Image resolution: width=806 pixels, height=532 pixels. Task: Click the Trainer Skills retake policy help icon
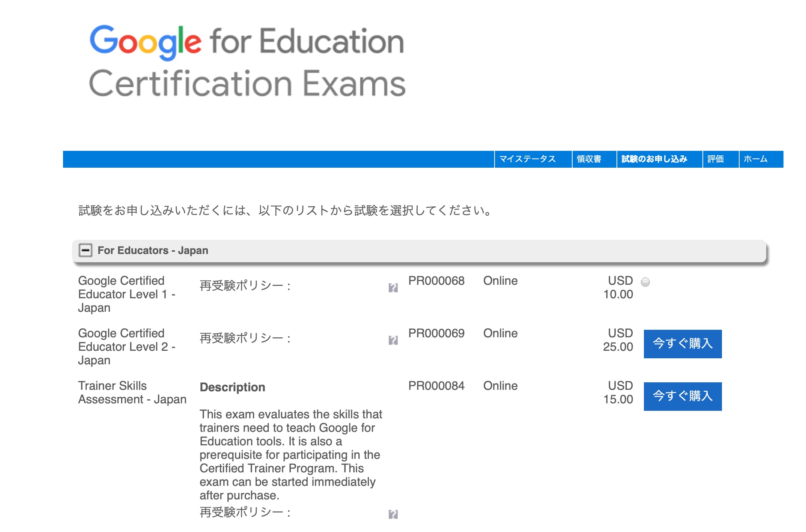click(393, 514)
